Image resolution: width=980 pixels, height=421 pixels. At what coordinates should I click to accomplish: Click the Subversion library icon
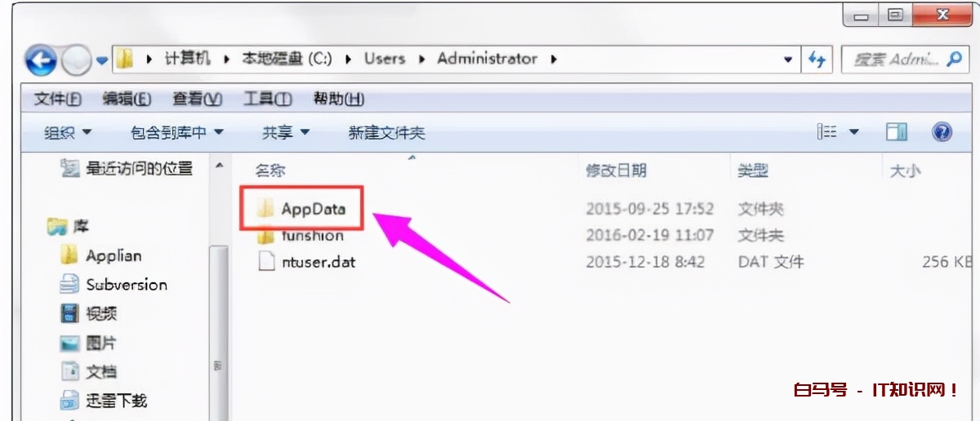coord(69,284)
